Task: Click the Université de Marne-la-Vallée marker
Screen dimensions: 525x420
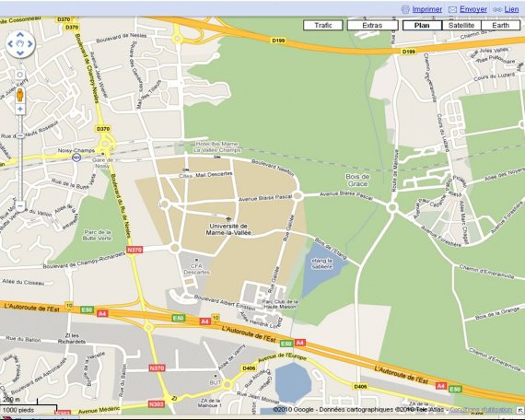Action: (228, 219)
